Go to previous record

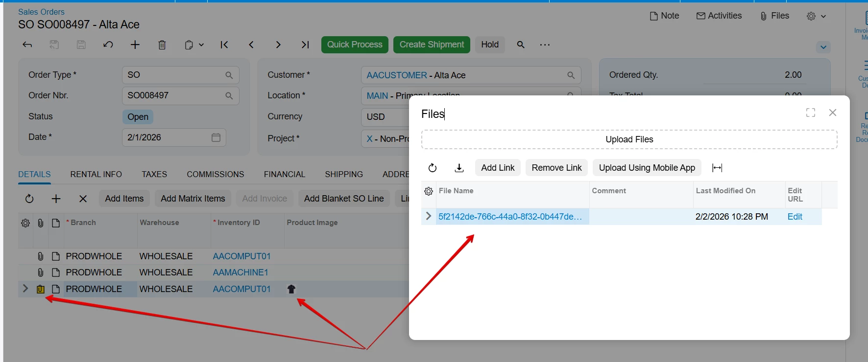251,45
